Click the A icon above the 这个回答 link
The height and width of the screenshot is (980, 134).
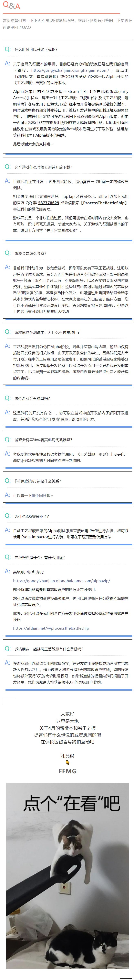pos(8,495)
